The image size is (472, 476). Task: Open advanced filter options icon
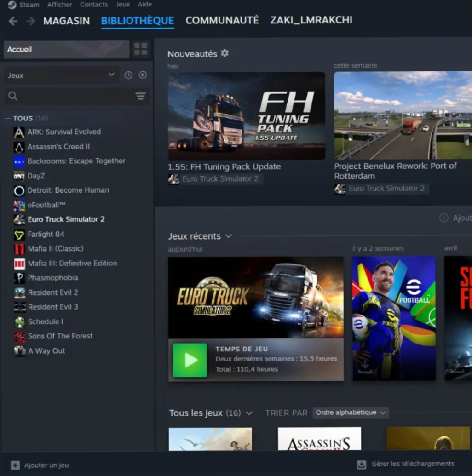[140, 96]
